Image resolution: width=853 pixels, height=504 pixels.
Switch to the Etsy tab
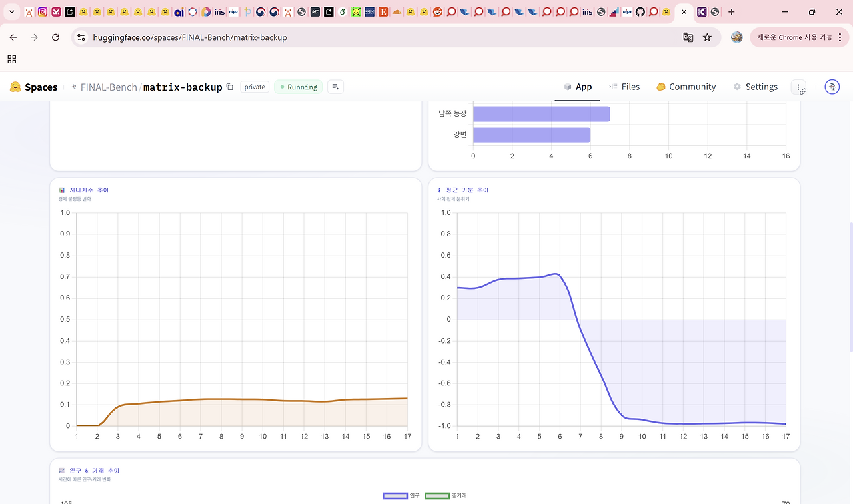pyautogui.click(x=383, y=12)
